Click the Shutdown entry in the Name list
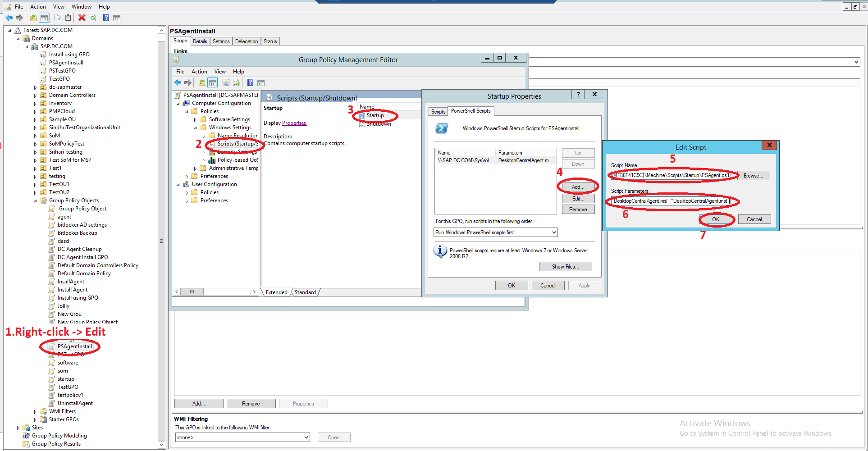Viewport: 868px width, 451px height. 379,124
